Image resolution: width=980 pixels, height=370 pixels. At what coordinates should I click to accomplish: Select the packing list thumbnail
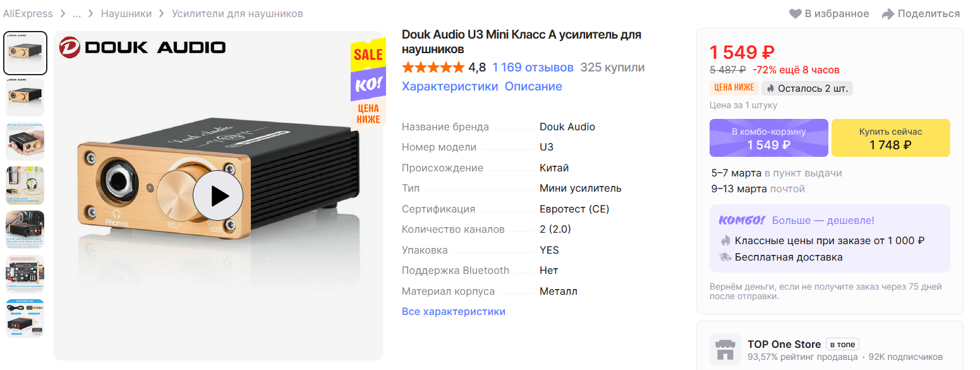click(25, 318)
